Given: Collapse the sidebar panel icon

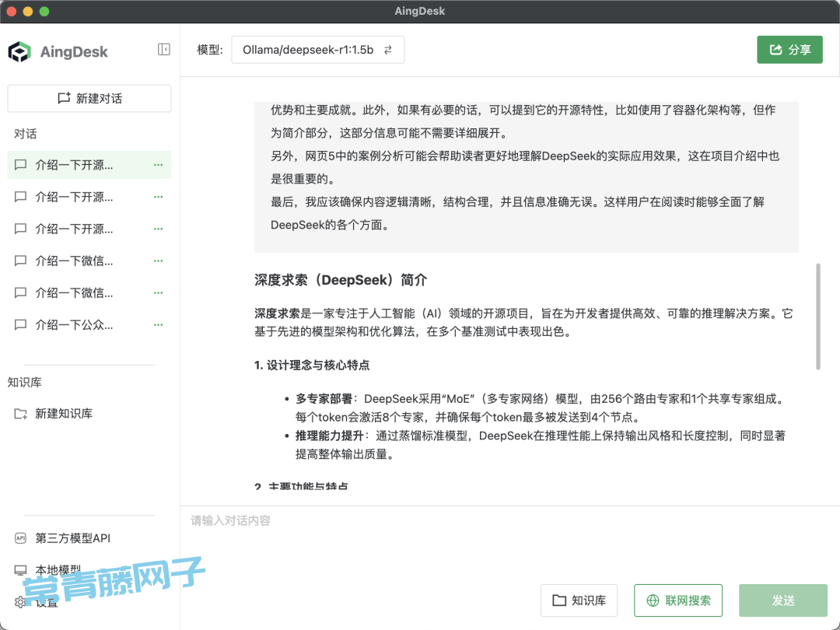Looking at the screenshot, I should 164,49.
